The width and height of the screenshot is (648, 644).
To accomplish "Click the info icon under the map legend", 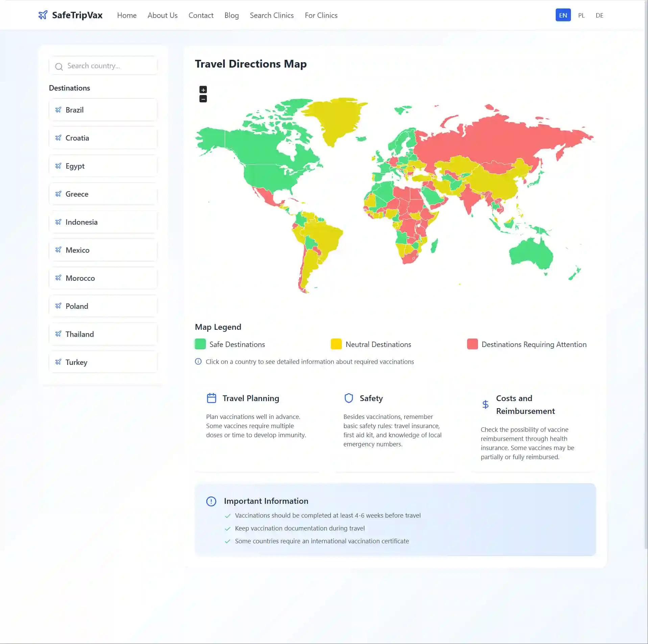I will (x=198, y=362).
